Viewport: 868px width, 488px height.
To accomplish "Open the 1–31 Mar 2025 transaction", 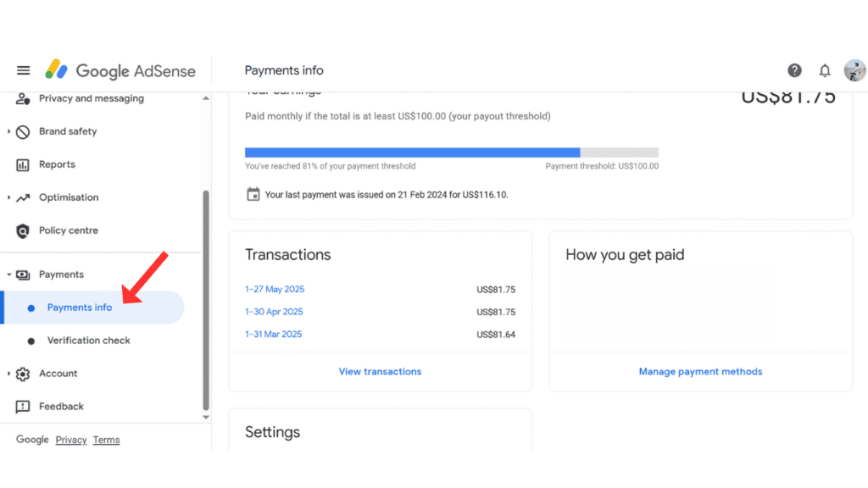I will click(x=274, y=334).
